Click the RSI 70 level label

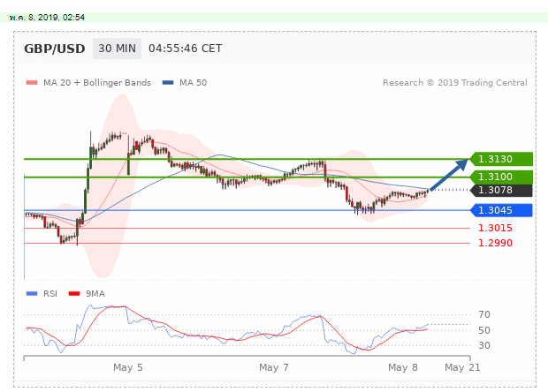(x=484, y=315)
